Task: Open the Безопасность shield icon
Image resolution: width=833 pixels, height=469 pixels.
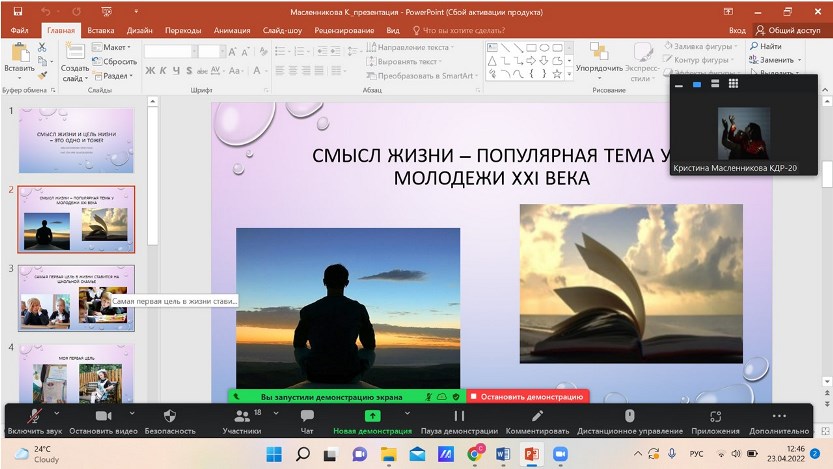Action: click(170, 416)
